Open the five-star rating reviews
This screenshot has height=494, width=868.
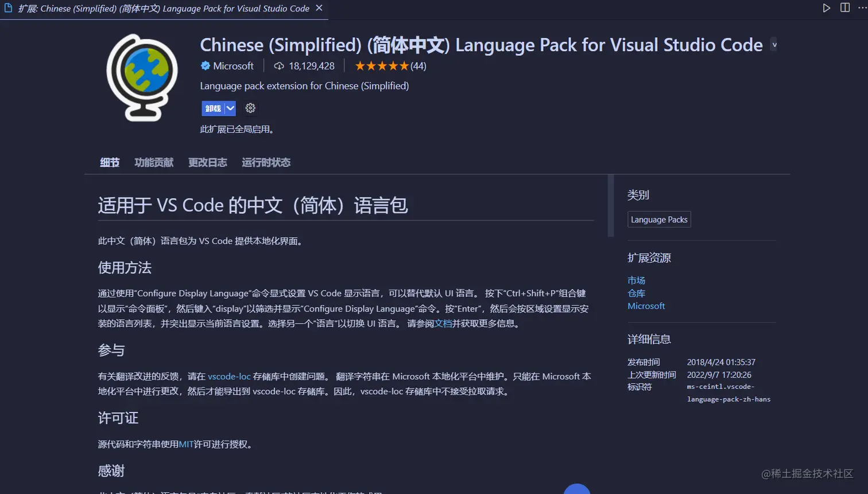click(x=382, y=66)
